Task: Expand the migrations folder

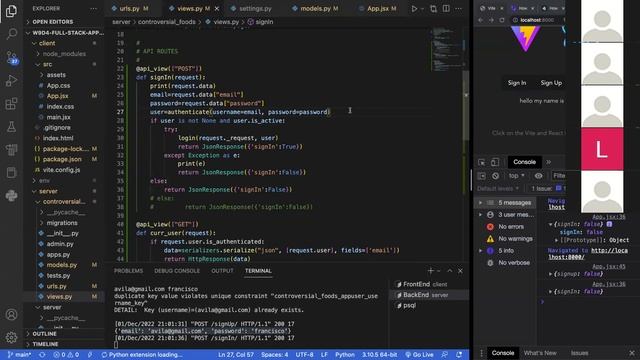Action: coord(62,223)
